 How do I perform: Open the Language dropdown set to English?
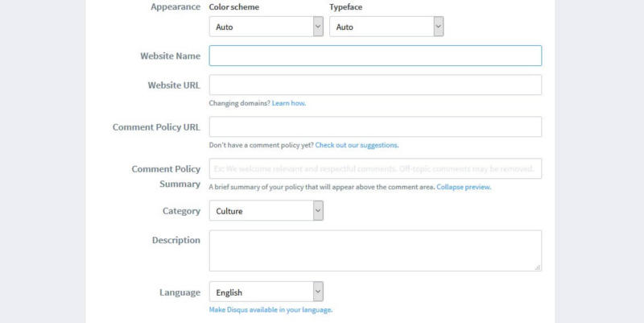click(266, 292)
